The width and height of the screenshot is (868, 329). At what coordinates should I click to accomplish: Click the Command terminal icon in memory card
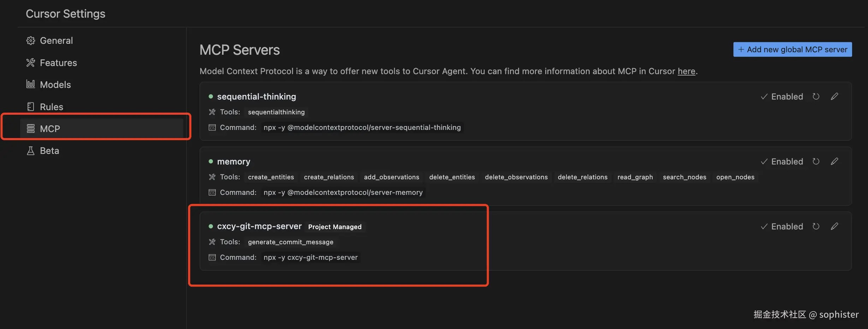tap(212, 192)
